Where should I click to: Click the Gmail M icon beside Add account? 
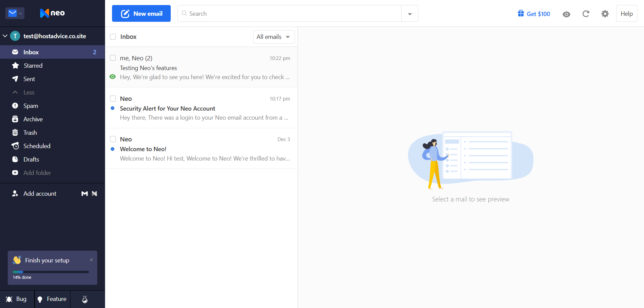(x=85, y=193)
